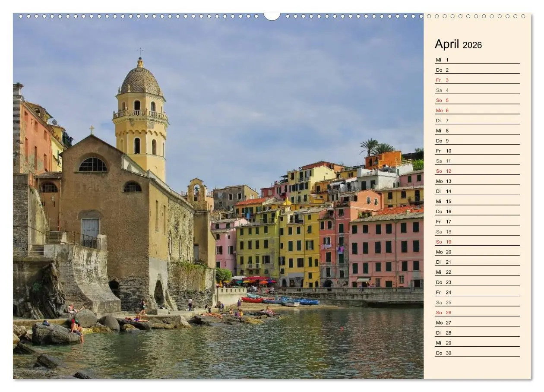Choose the Sa 18 Saturday entry
The height and width of the screenshot is (392, 544).
pos(477,232)
